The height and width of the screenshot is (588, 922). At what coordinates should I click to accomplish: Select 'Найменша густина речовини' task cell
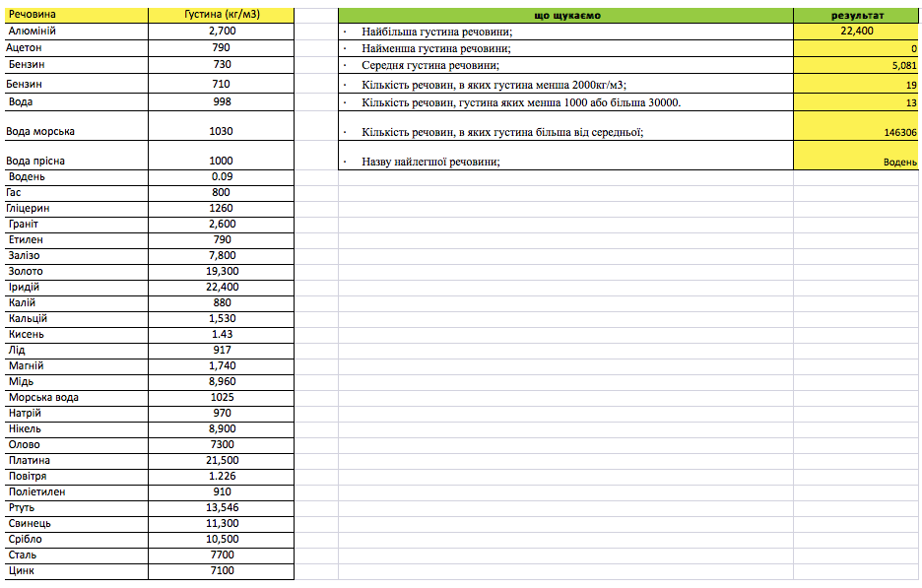pos(565,48)
